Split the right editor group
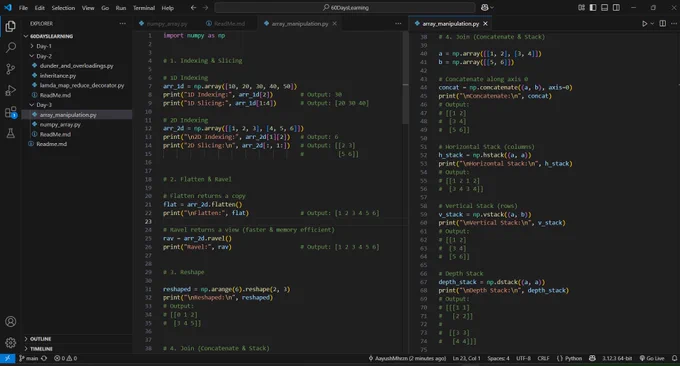680x366 pixels. [x=663, y=23]
